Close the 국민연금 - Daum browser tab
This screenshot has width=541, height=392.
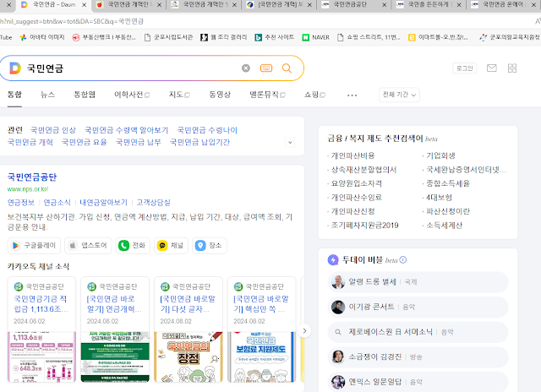[x=84, y=5]
